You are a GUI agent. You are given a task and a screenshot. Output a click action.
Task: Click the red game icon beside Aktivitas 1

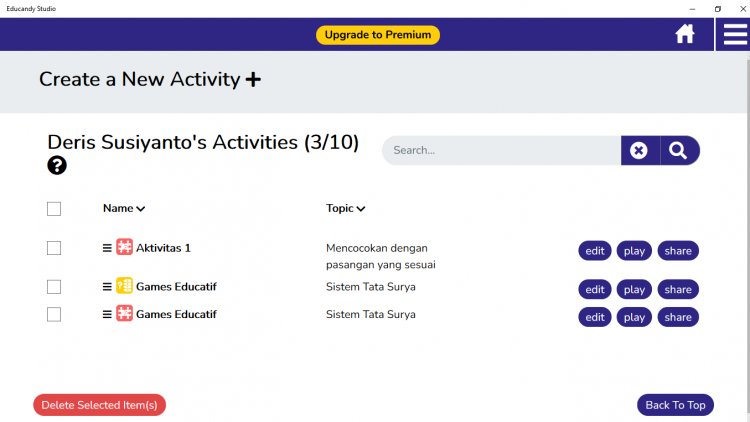click(124, 247)
